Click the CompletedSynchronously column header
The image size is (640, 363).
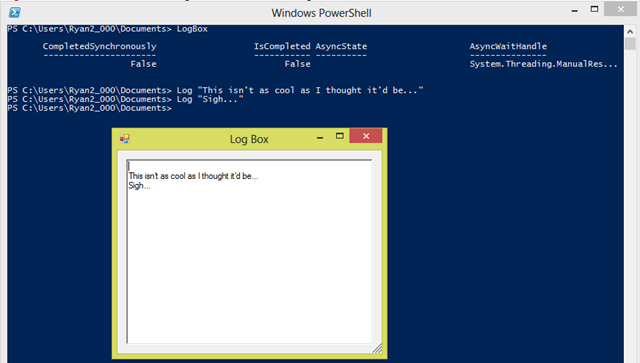[100, 46]
